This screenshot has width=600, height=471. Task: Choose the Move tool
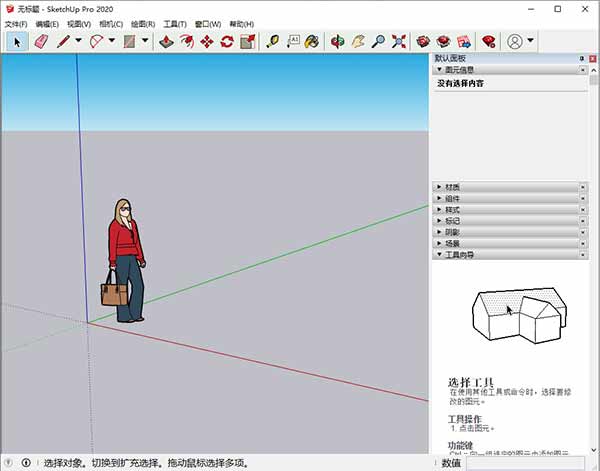point(207,42)
